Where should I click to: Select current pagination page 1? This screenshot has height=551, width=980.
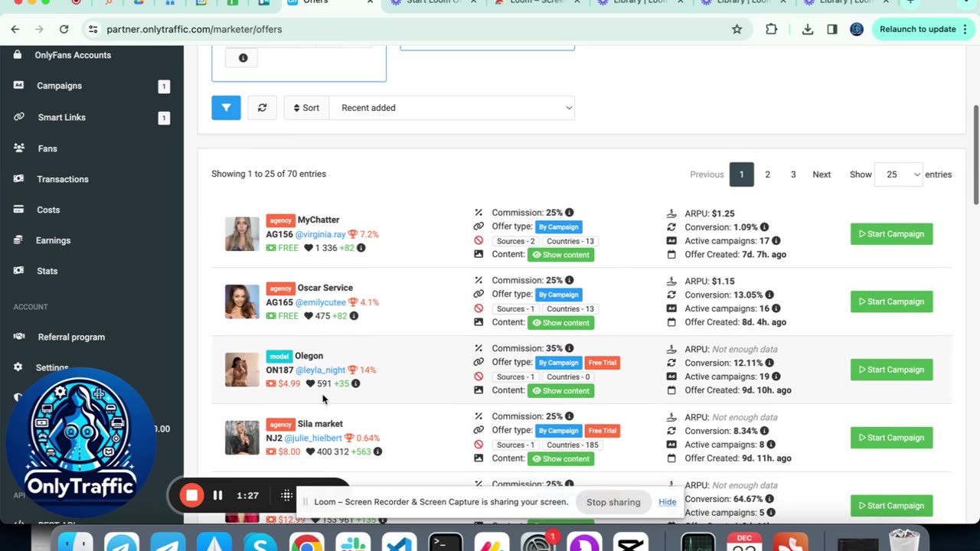point(741,174)
